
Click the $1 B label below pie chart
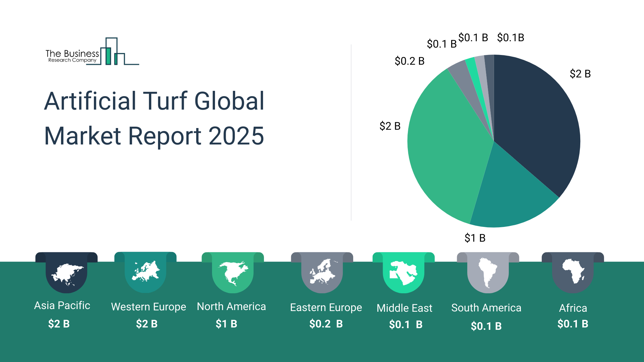475,238
